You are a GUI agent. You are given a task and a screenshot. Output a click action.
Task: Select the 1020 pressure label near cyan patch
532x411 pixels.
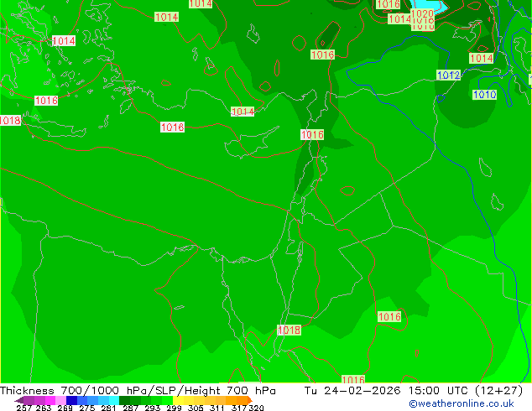coord(422,14)
